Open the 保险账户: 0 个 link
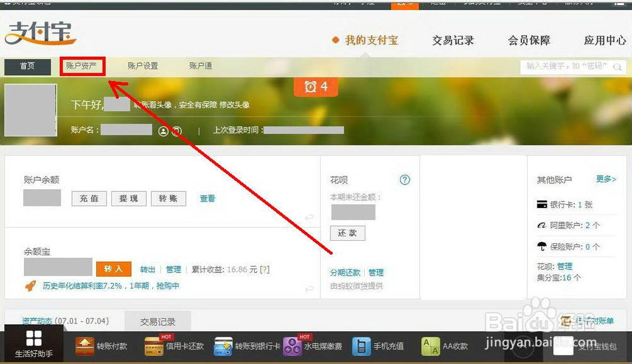 click(575, 246)
